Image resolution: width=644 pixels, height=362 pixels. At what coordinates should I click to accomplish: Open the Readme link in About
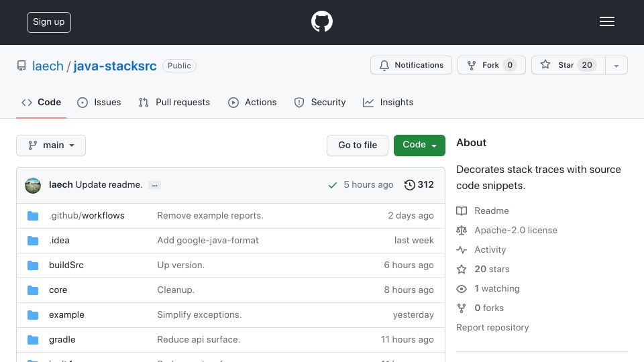[x=492, y=211]
